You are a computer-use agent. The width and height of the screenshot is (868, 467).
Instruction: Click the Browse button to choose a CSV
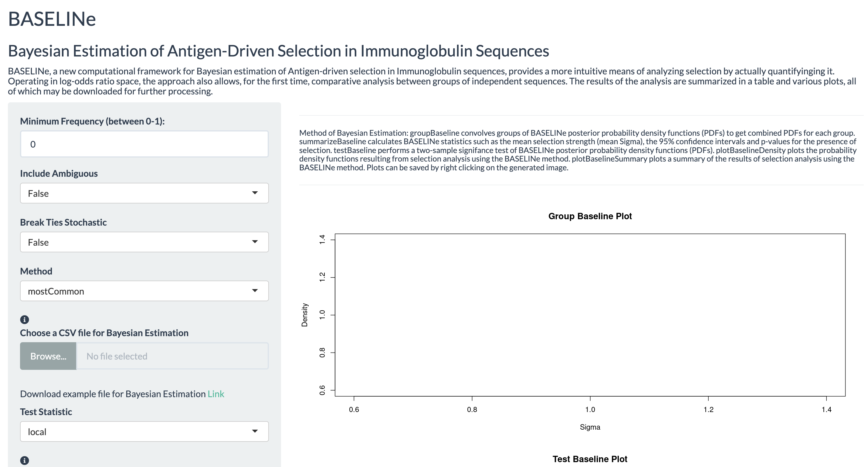(x=48, y=356)
